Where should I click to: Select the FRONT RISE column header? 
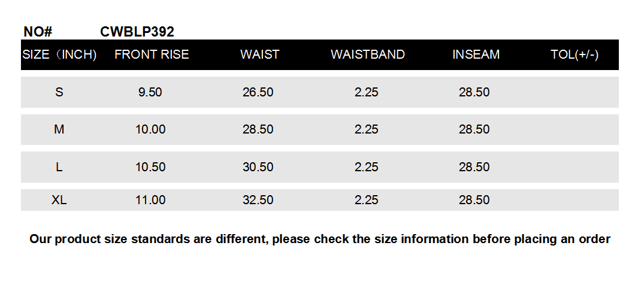tap(152, 54)
